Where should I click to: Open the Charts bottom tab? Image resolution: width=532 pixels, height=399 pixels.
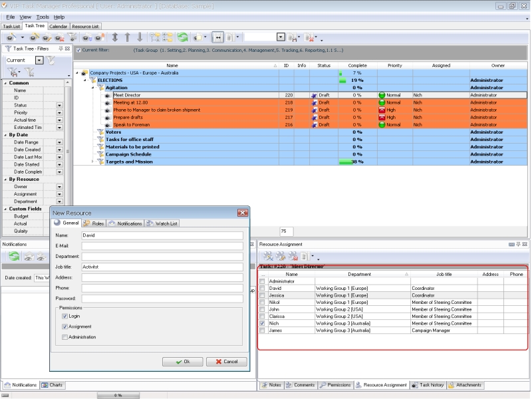tap(53, 385)
